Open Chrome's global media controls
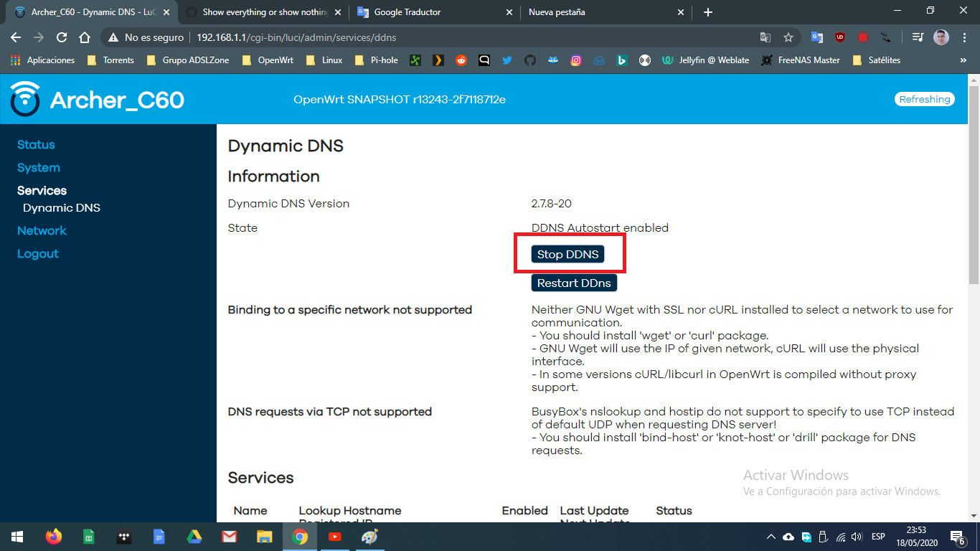Image resolution: width=980 pixels, height=551 pixels. pos(917,37)
